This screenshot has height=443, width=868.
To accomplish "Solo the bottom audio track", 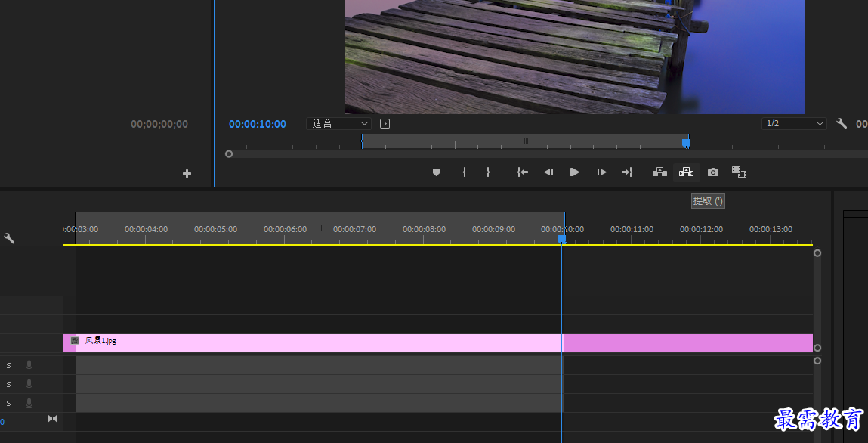I will (x=8, y=403).
